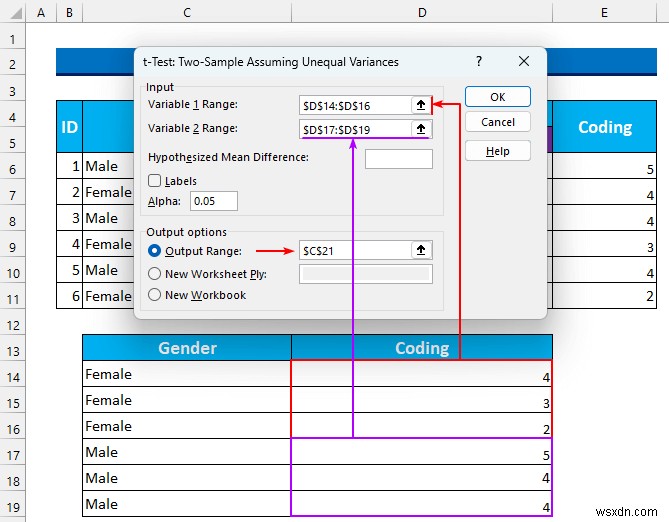Image resolution: width=669 pixels, height=522 pixels.
Task: Click the Male cell in row 18
Action: click(x=187, y=478)
